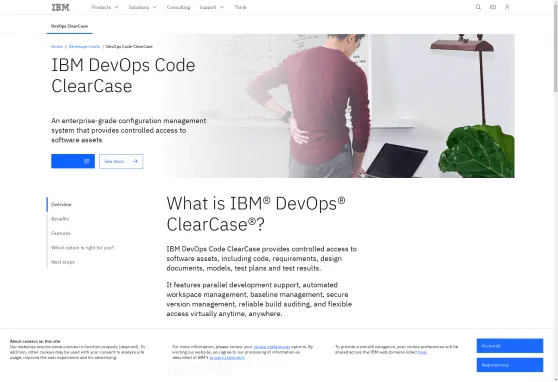Expand the Products menu
Screen dimensions: 558x382
[105, 7]
